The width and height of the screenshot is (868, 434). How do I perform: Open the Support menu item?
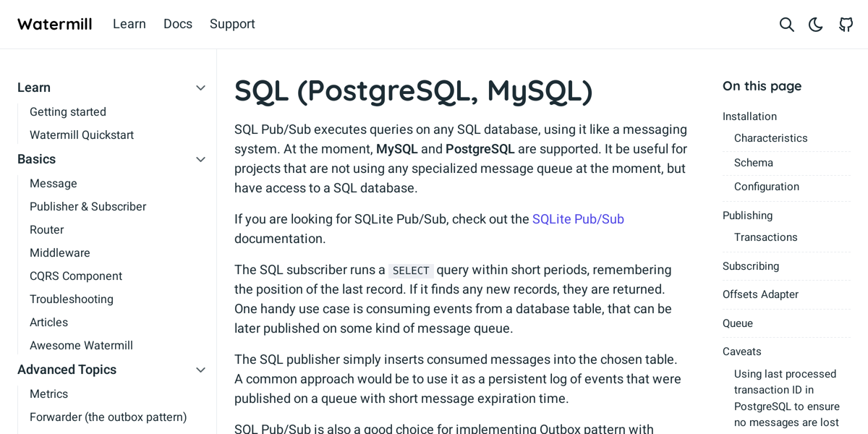click(232, 24)
